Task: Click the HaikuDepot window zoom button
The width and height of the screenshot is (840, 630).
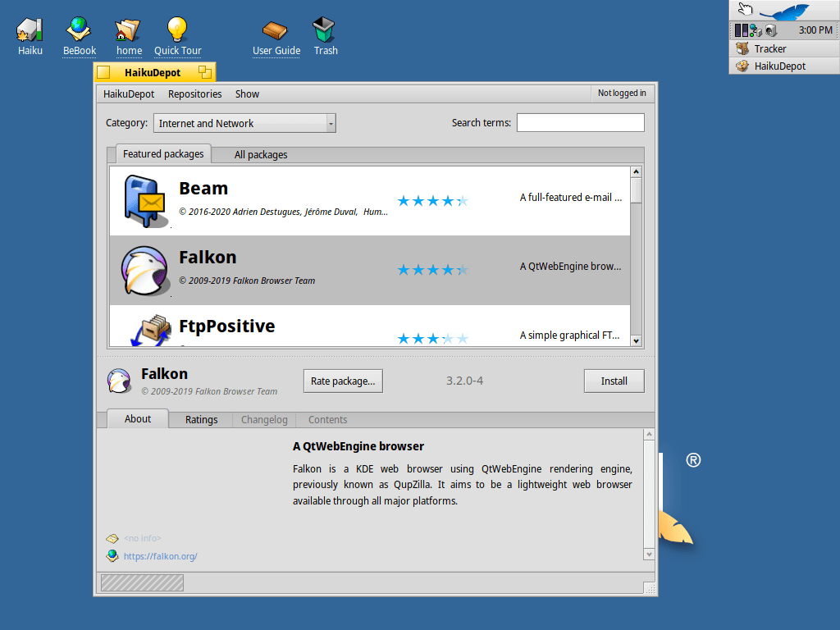Action: coord(204,72)
